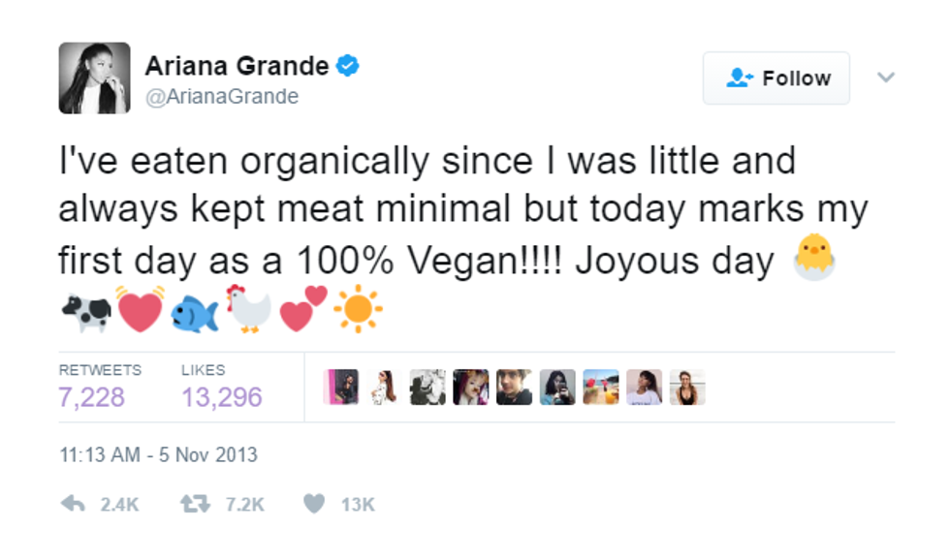Click Ariana Grande's profile avatar
This screenshot has width=950, height=560.
click(94, 78)
